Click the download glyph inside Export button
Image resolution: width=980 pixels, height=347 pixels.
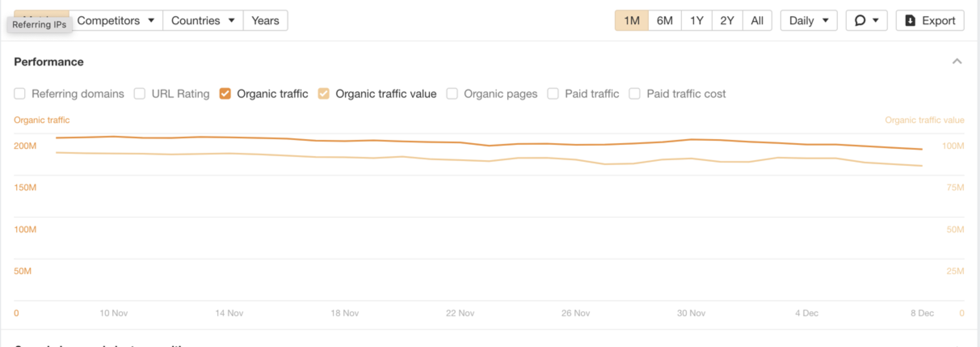pos(910,20)
